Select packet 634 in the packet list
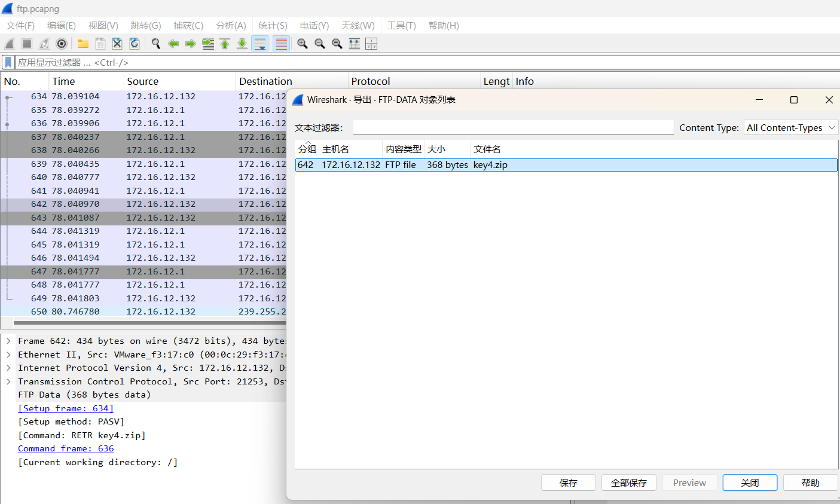This screenshot has height=504, width=840. (x=143, y=96)
